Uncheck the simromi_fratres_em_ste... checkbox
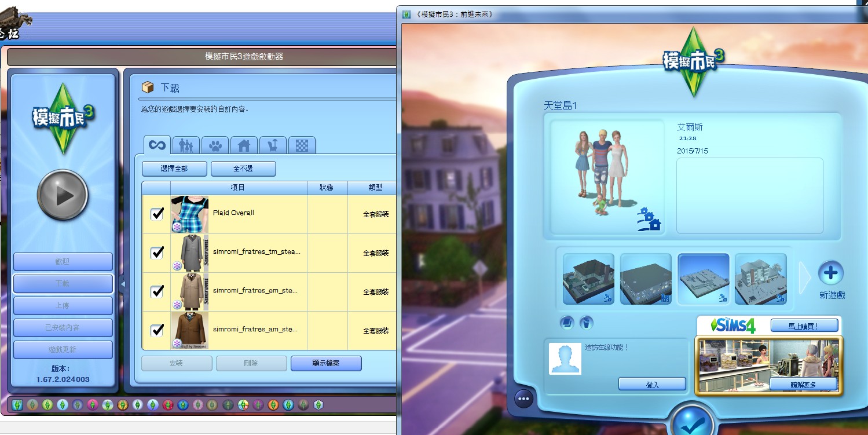Viewport: 868px width, 435px height. click(156, 291)
